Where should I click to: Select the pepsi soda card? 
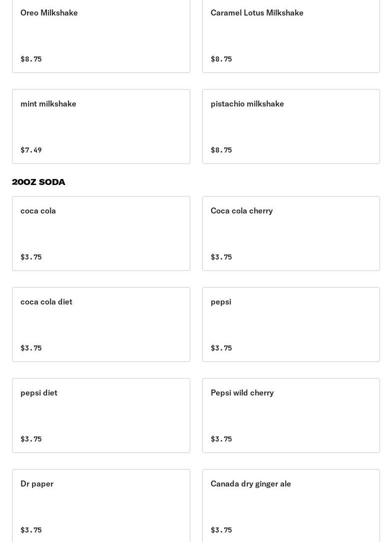(291, 324)
